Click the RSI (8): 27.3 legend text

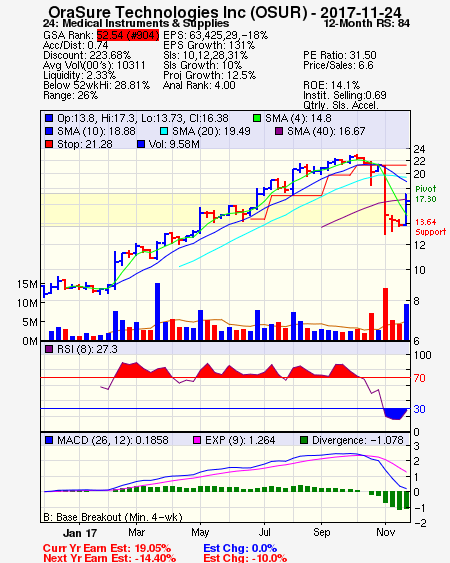click(87, 349)
